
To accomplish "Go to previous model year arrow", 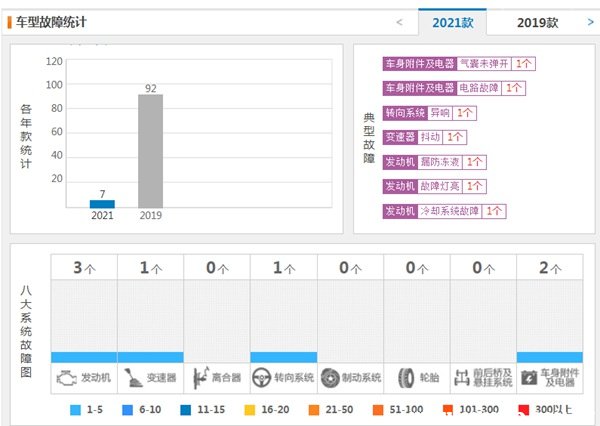I will point(400,22).
